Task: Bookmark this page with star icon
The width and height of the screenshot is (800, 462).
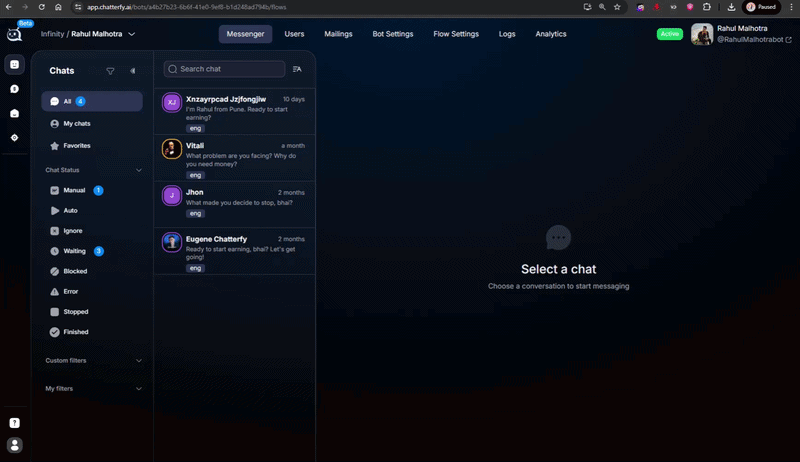Action: tap(617, 7)
